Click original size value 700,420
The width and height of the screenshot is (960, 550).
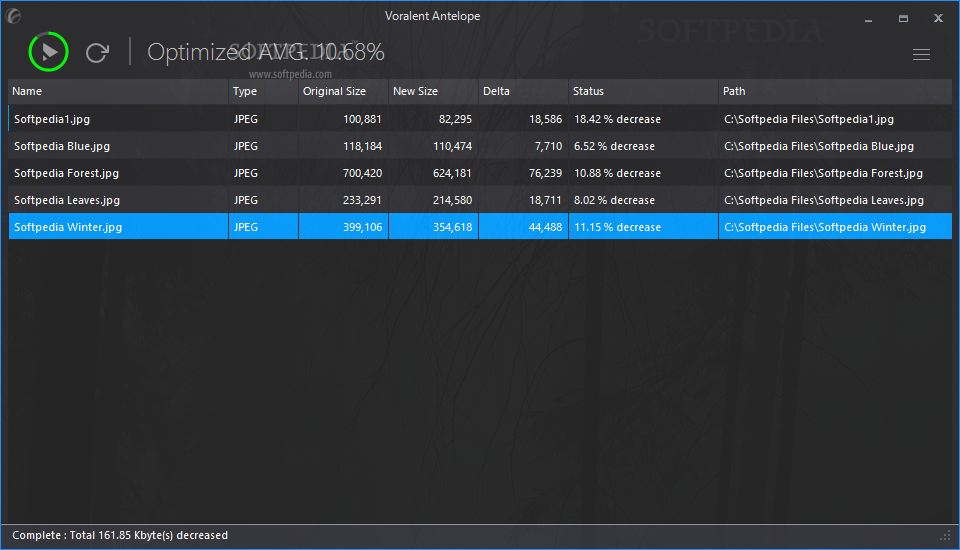coord(362,173)
